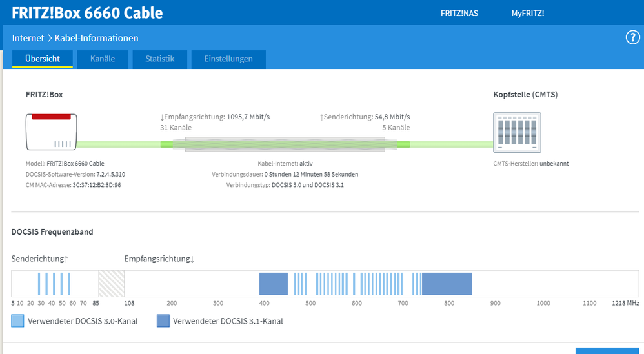
Task: Go to Internet in the breadcrumb
Action: coord(28,38)
